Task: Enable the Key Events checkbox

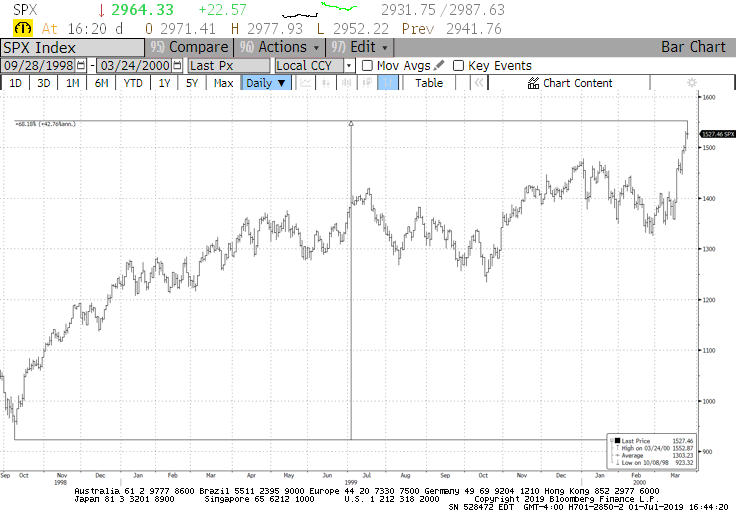Action: point(459,65)
